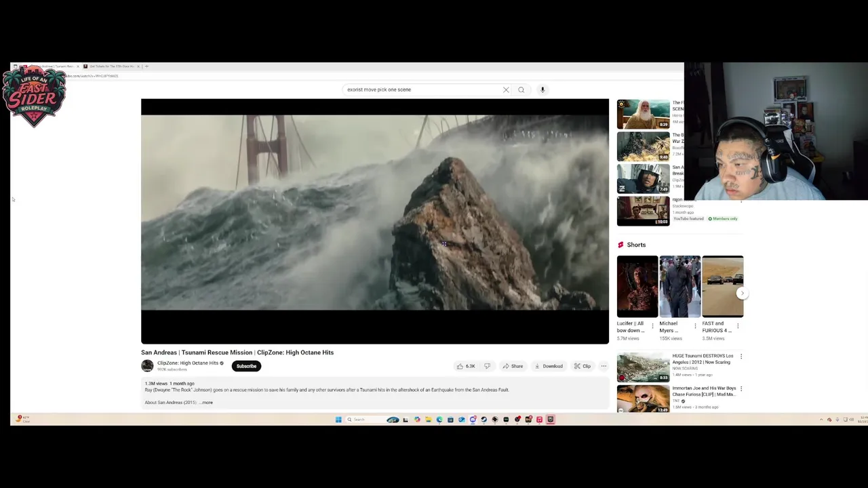Click the browser address bar URL
This screenshot has width=868, height=488.
(x=92, y=76)
